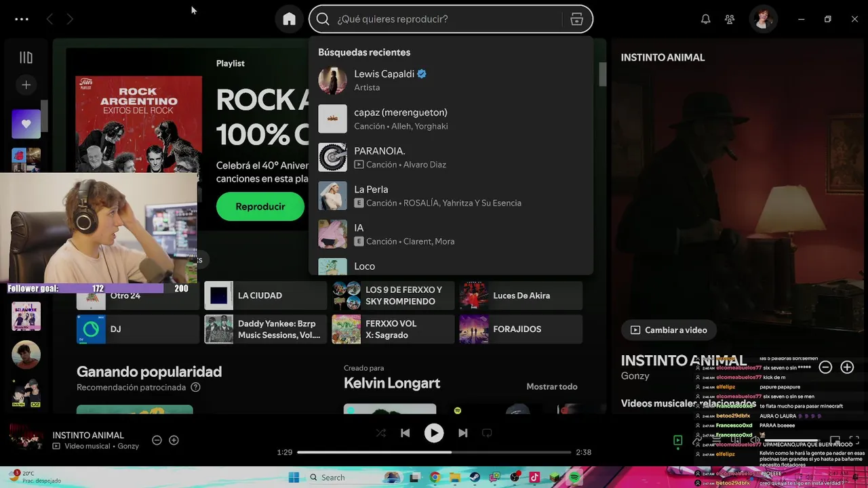
Task: Skip to next track
Action: (x=462, y=433)
